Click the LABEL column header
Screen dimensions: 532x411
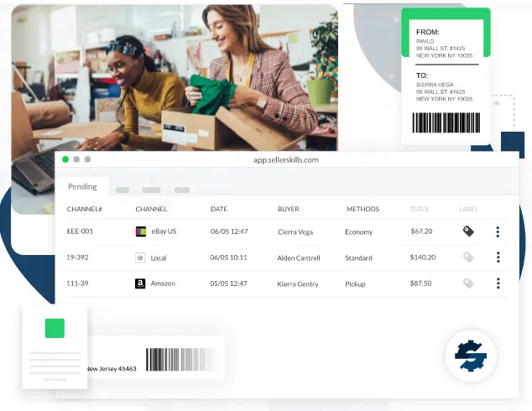pyautogui.click(x=468, y=209)
